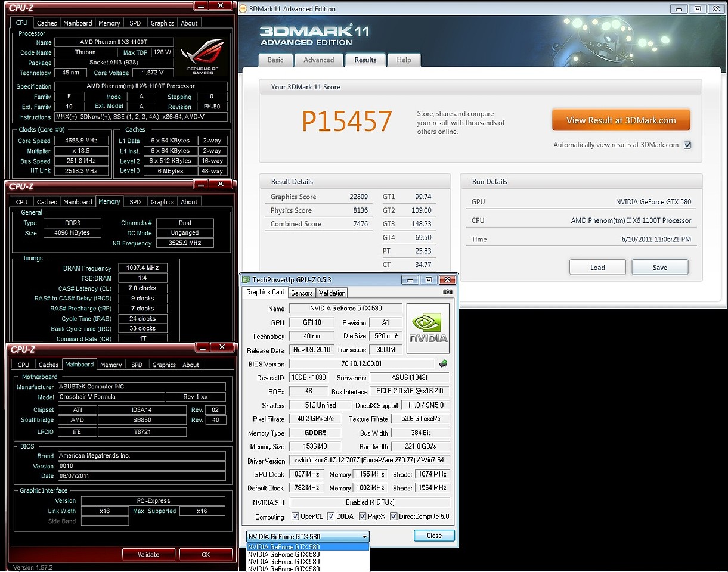Open the Validation tab in GPU-Z
Screen dimensions: 728x572
[x=332, y=293]
